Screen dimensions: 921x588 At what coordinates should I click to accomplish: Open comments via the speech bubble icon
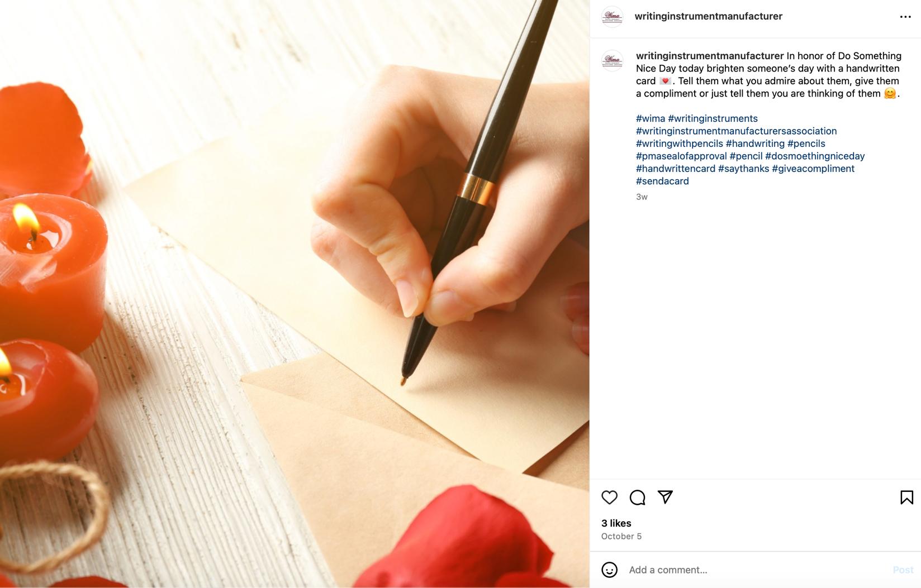(x=637, y=498)
